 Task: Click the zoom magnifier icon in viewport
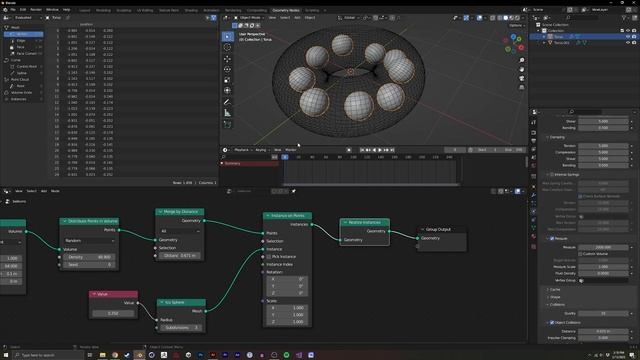point(522,60)
